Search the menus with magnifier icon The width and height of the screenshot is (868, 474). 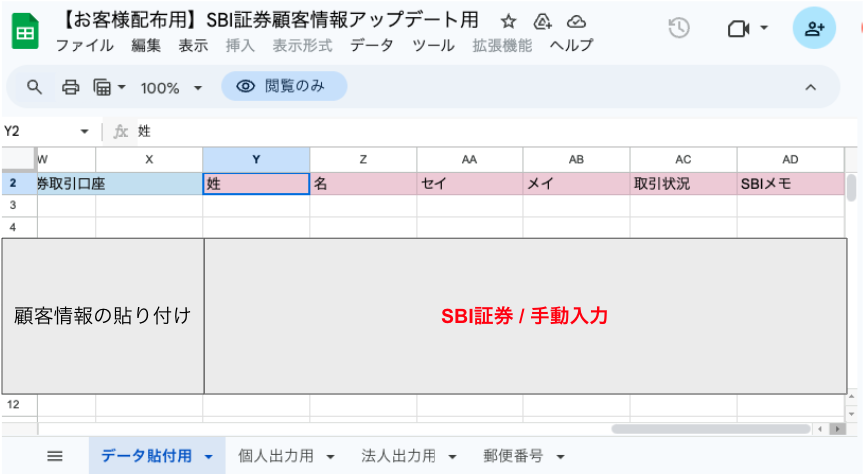(x=34, y=87)
